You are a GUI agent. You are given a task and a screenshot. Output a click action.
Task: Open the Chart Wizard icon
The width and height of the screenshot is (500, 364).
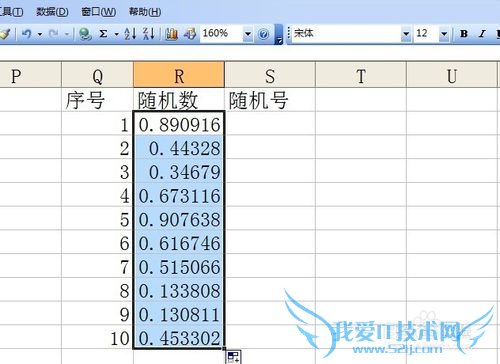pyautogui.click(x=171, y=34)
